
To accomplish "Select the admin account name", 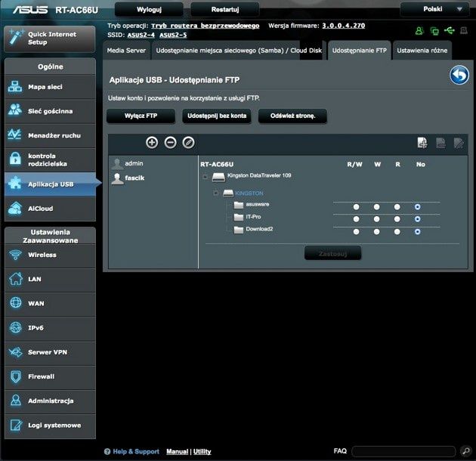I will (134, 163).
